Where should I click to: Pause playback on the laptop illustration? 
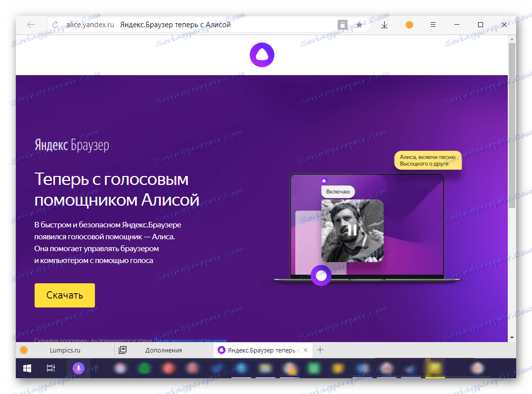352,230
